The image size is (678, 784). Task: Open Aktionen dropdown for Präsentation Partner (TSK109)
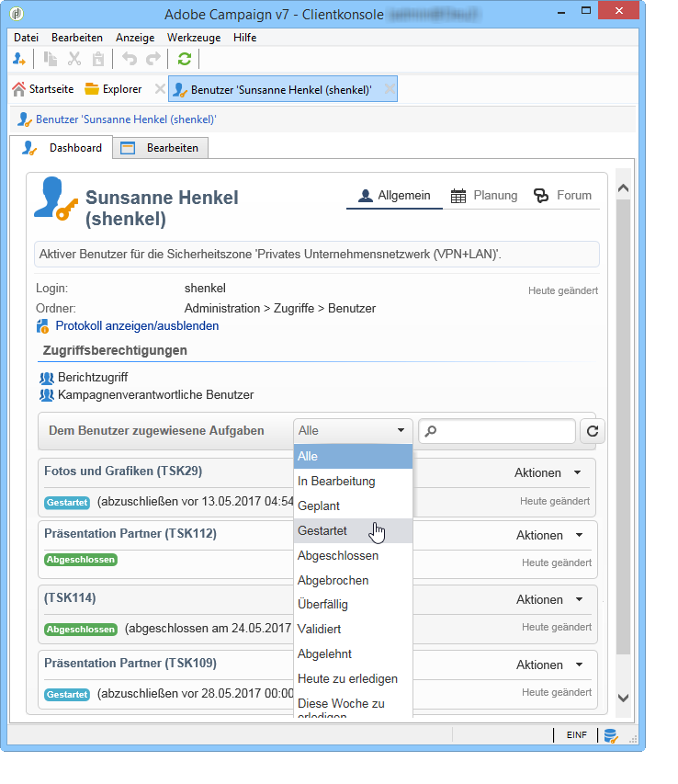click(x=549, y=665)
